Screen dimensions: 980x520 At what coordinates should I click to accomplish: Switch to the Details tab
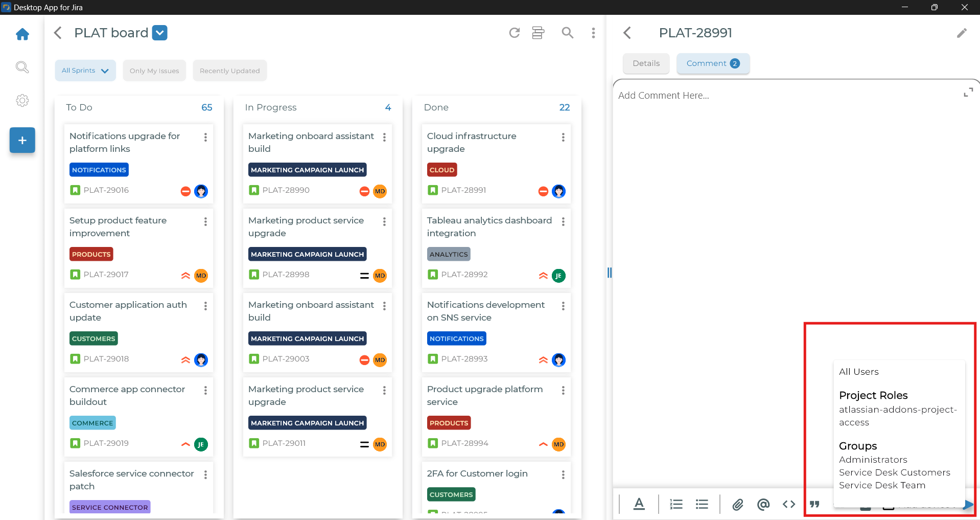[x=646, y=63]
